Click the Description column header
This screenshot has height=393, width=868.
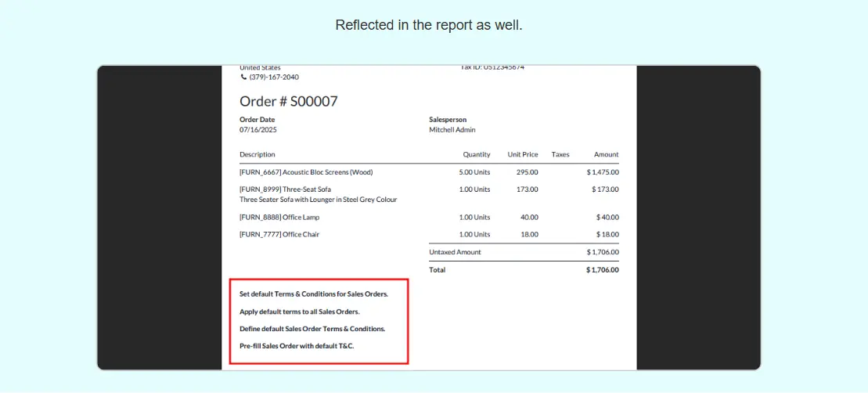pos(258,154)
